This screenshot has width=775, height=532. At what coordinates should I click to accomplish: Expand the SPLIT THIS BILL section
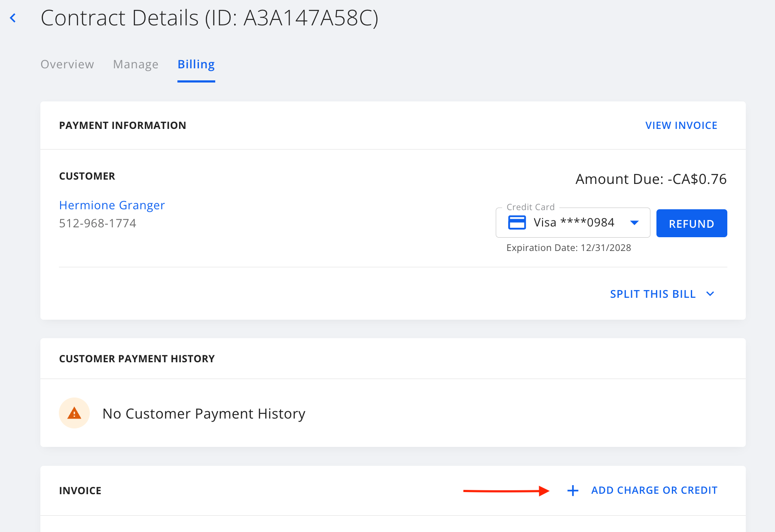point(653,294)
